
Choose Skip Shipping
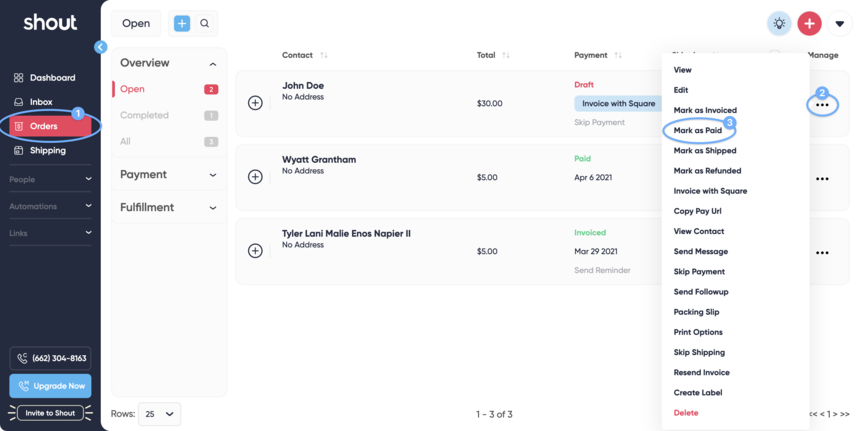699,352
